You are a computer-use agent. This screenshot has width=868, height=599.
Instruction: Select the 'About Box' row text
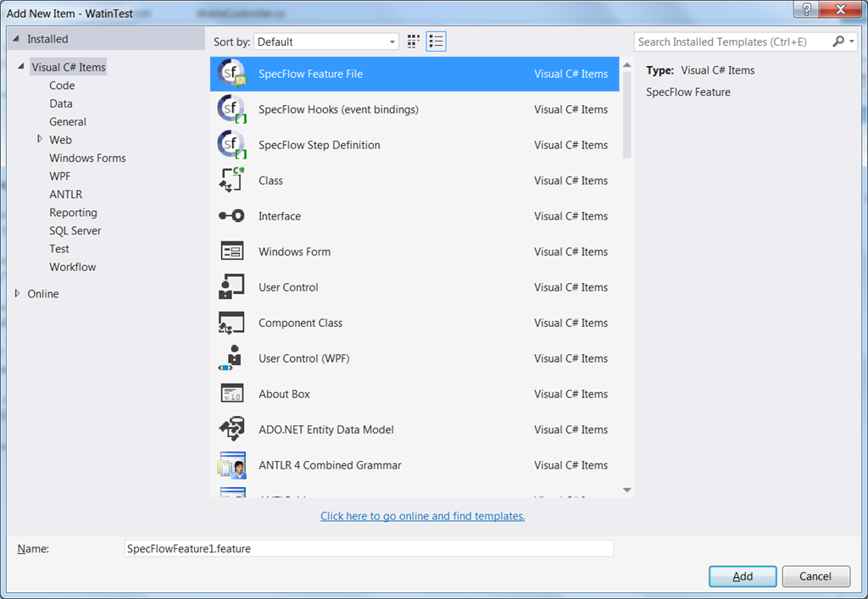click(284, 394)
